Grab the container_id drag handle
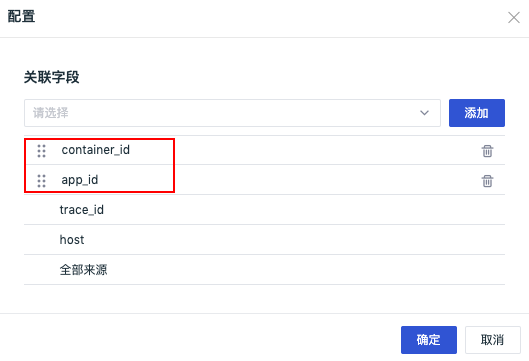 [41, 151]
